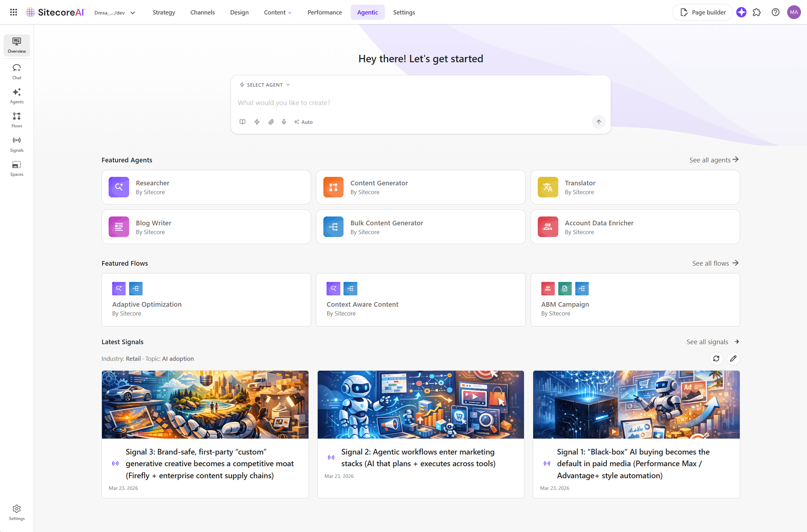Click the Blog Writer agent icon
The height and width of the screenshot is (532, 807).
119,227
